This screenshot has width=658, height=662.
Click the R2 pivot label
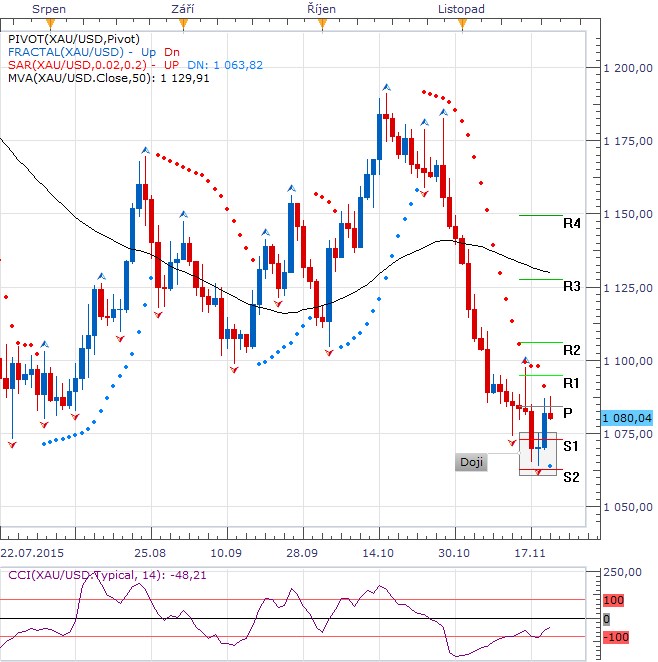click(x=571, y=350)
